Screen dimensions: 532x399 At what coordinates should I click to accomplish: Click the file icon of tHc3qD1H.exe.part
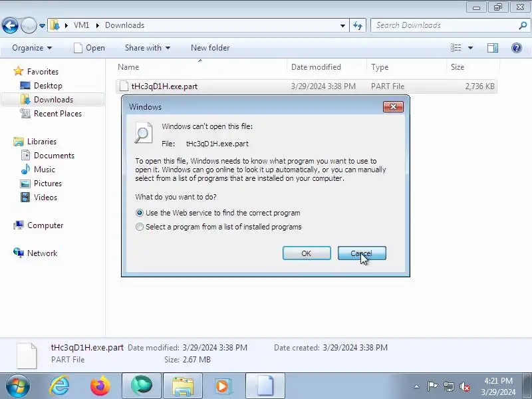coord(124,86)
